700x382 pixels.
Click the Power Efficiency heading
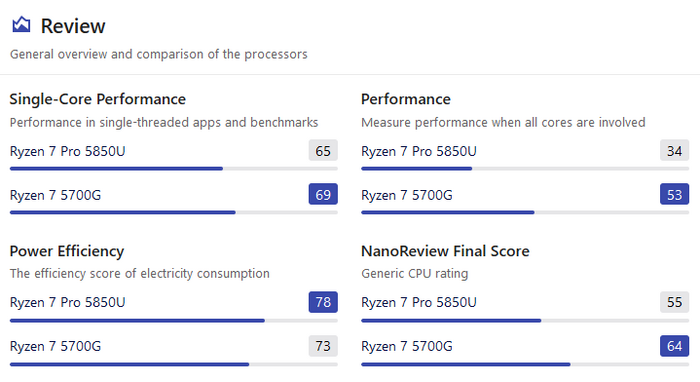coord(67,251)
